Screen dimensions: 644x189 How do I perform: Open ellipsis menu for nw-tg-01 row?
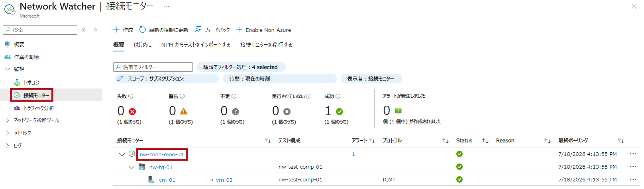tap(633, 167)
